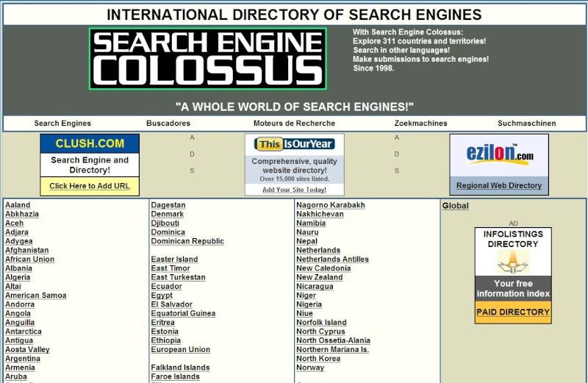Select the Suchmaschinen language label
The image size is (588, 383).
(x=527, y=123)
